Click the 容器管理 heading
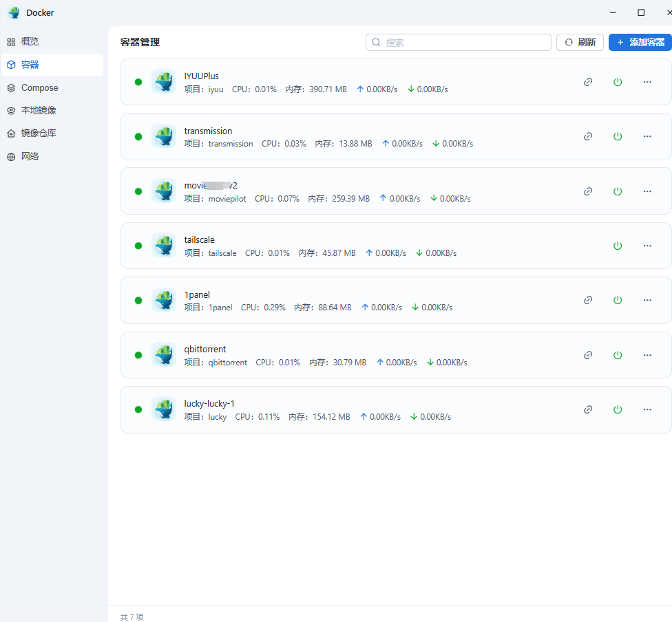The width and height of the screenshot is (672, 622). 140,42
